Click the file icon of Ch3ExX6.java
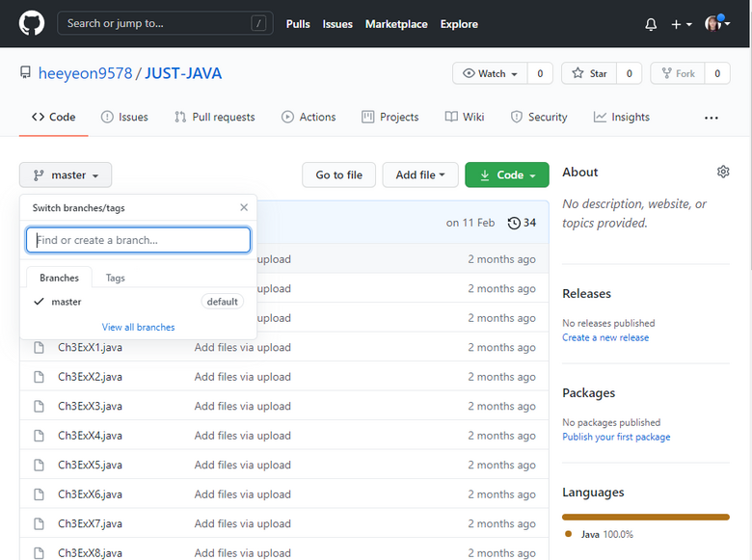Viewport: 752px width, 560px height. click(x=39, y=494)
